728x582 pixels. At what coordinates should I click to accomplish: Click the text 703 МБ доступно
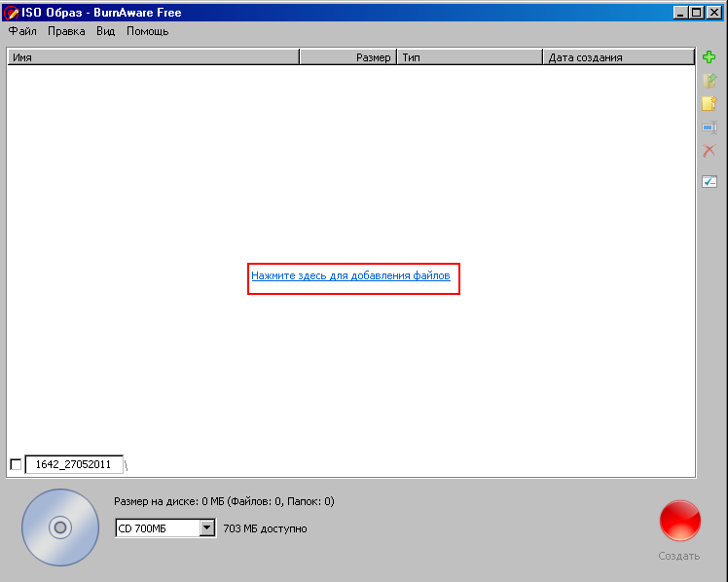[x=265, y=528]
